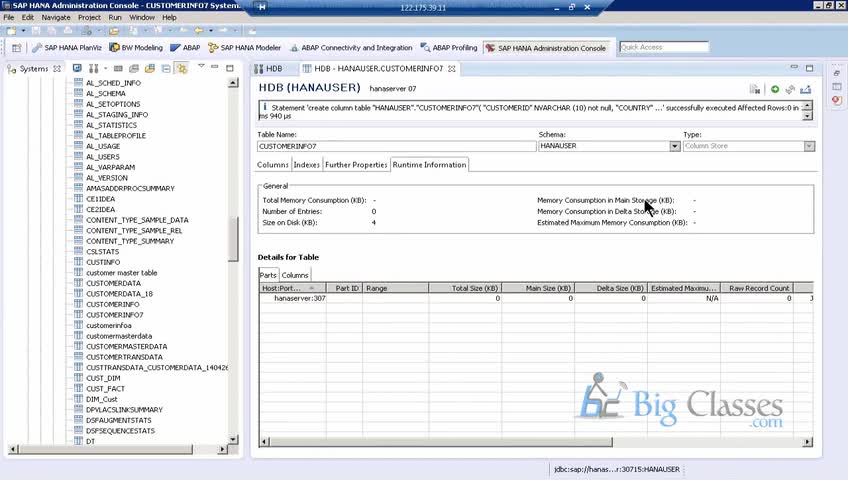Click the Table Name input field
The height and width of the screenshot is (480, 848).
click(396, 146)
